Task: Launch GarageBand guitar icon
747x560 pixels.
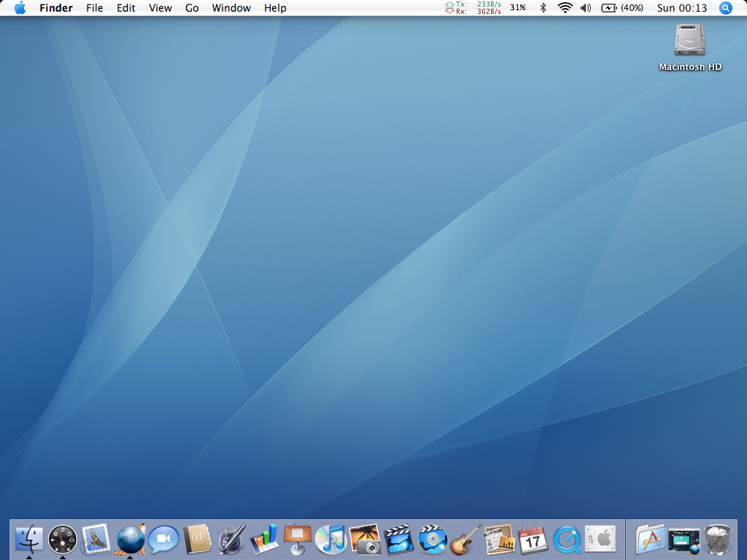Action: [465, 540]
